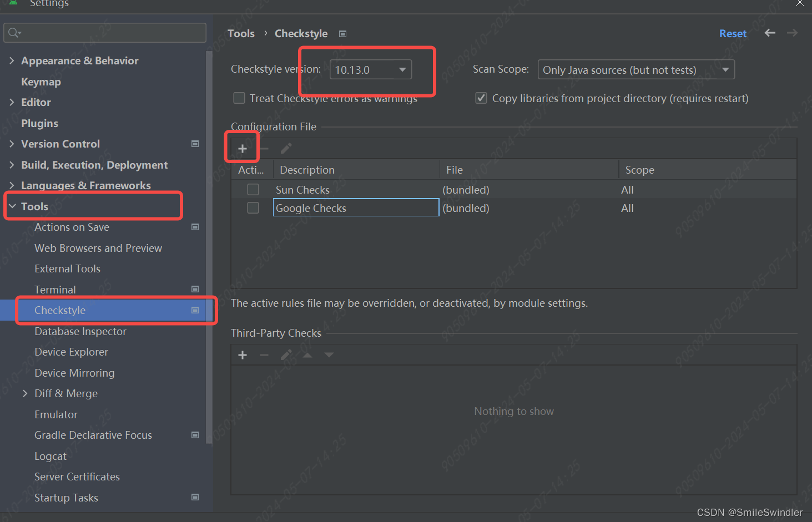Image resolution: width=812 pixels, height=522 pixels.
Task: Open the Checkstyle version dropdown
Action: coord(402,69)
